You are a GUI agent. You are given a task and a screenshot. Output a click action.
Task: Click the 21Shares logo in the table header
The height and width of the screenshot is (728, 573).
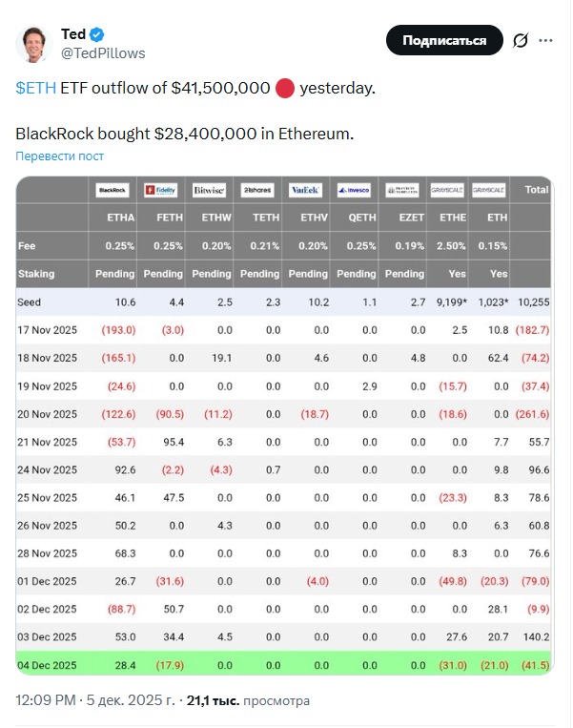pos(257,190)
